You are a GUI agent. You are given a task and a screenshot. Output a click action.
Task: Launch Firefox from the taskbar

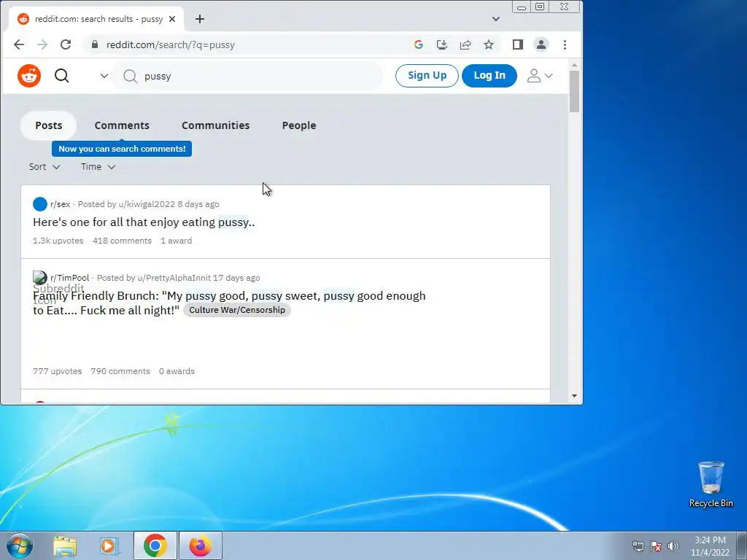201,545
